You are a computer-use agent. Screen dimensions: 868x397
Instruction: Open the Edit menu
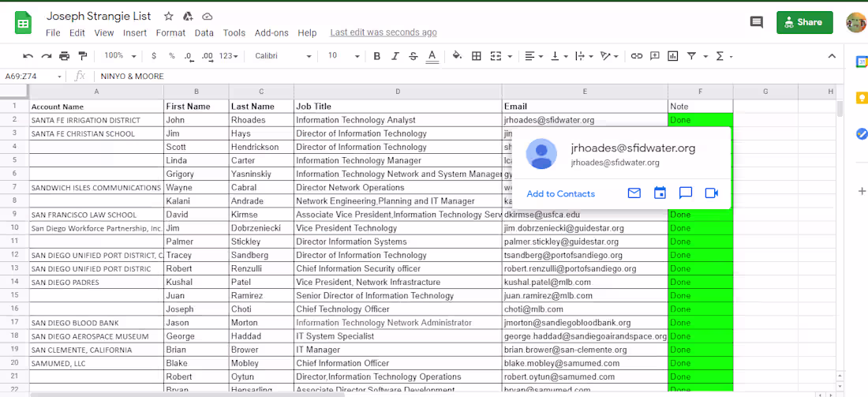pyautogui.click(x=77, y=32)
